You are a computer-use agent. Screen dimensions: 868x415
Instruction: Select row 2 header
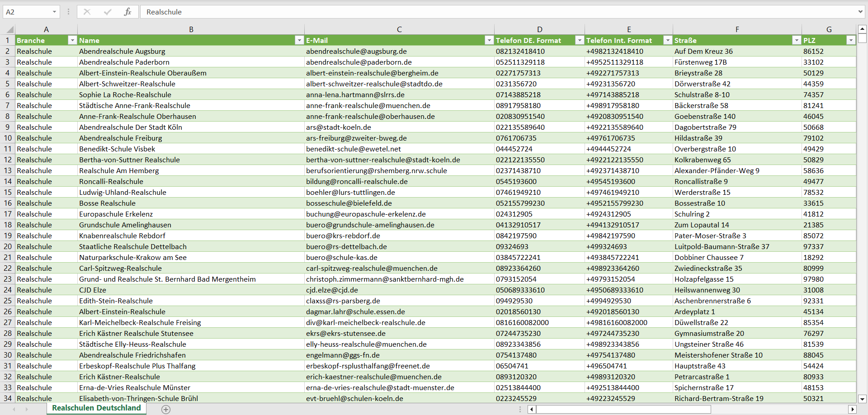[x=8, y=51]
